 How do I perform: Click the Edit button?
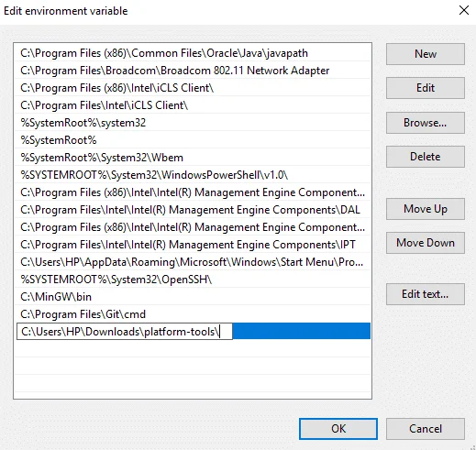point(426,88)
